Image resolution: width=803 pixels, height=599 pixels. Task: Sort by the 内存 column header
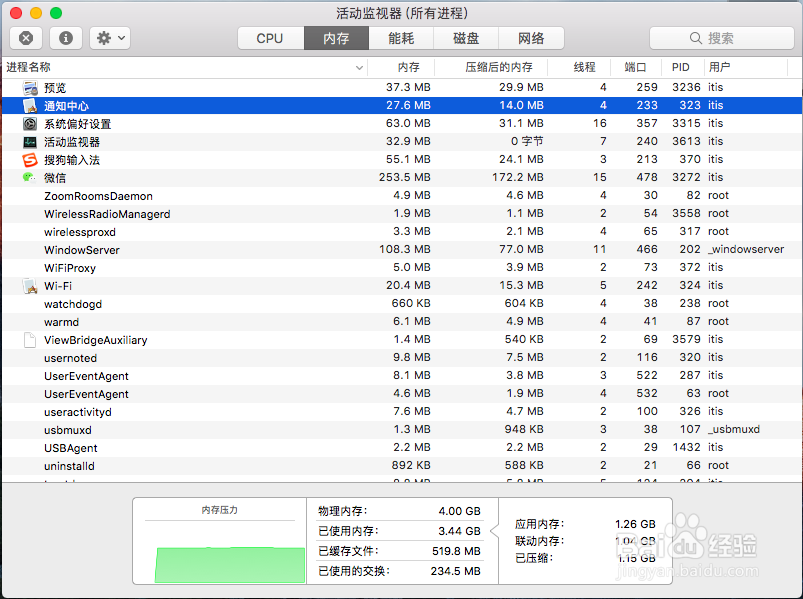tap(402, 67)
